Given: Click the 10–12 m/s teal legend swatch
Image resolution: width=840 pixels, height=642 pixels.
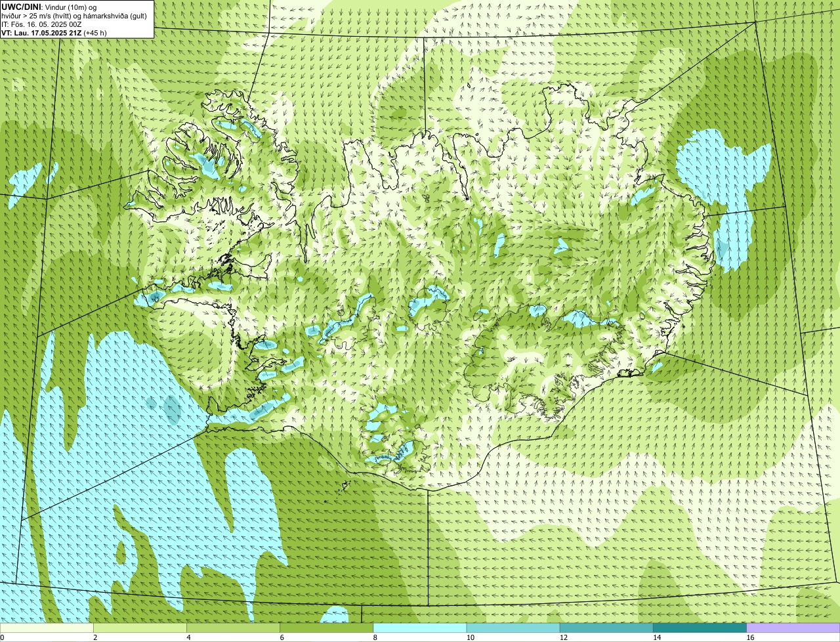Looking at the screenshot, I should click(x=513, y=628).
